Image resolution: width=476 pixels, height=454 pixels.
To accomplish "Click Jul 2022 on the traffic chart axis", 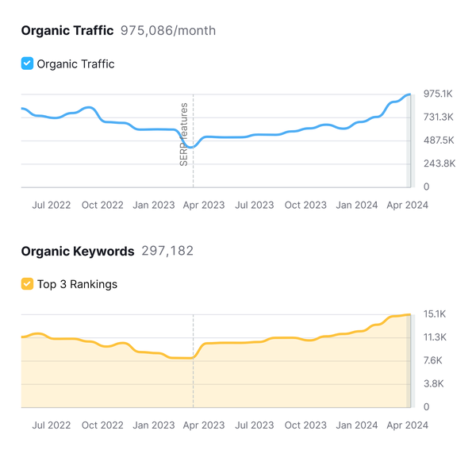I will (52, 205).
